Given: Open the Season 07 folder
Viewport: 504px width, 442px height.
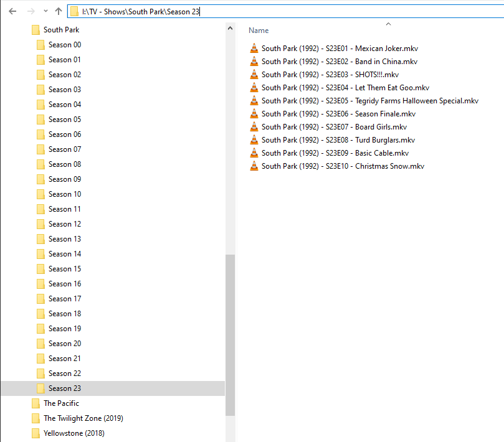Looking at the screenshot, I should [x=65, y=149].
